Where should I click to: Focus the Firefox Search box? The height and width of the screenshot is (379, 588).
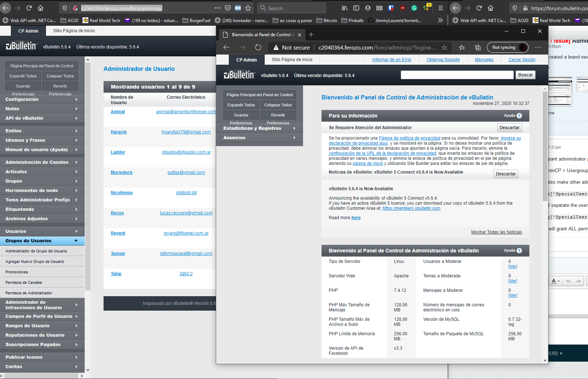291,8
